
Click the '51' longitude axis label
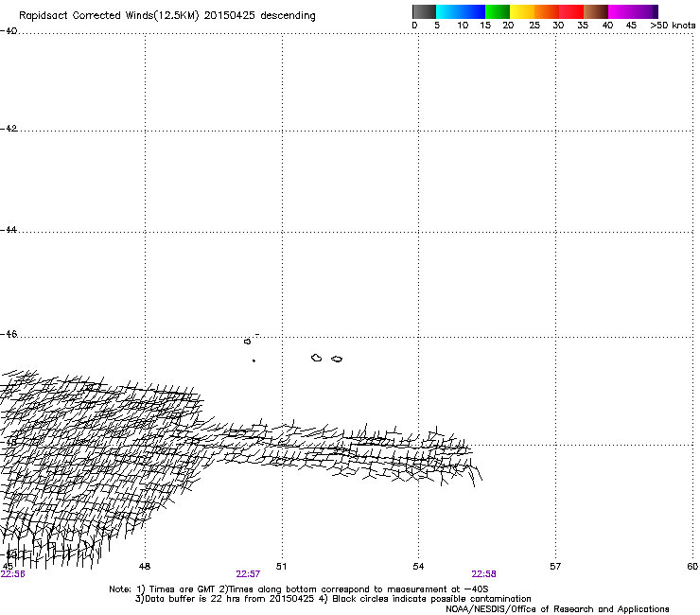[281, 567]
